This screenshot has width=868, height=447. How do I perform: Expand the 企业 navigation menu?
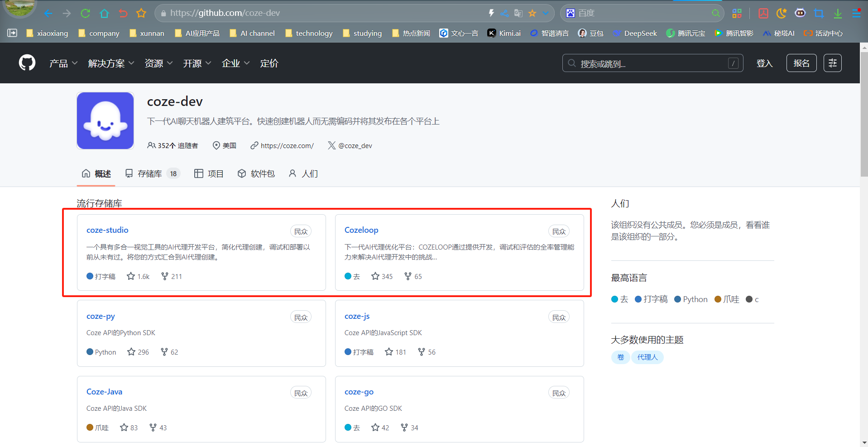pos(235,63)
